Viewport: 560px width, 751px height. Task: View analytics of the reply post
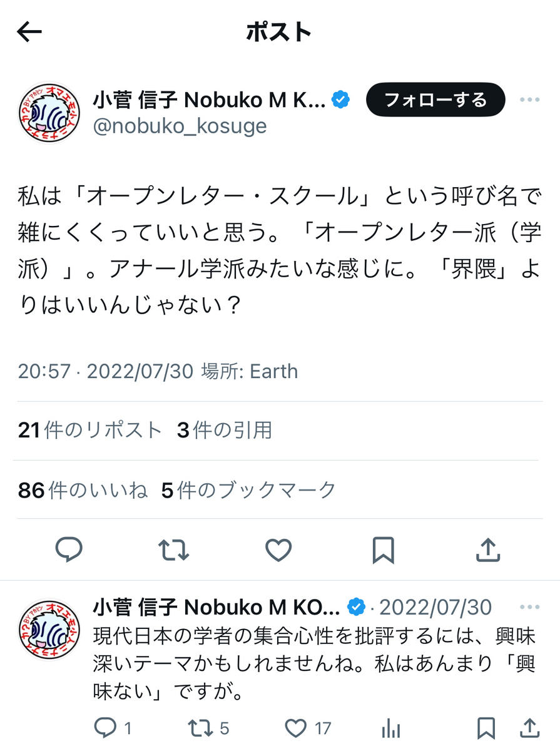pyautogui.click(x=391, y=728)
